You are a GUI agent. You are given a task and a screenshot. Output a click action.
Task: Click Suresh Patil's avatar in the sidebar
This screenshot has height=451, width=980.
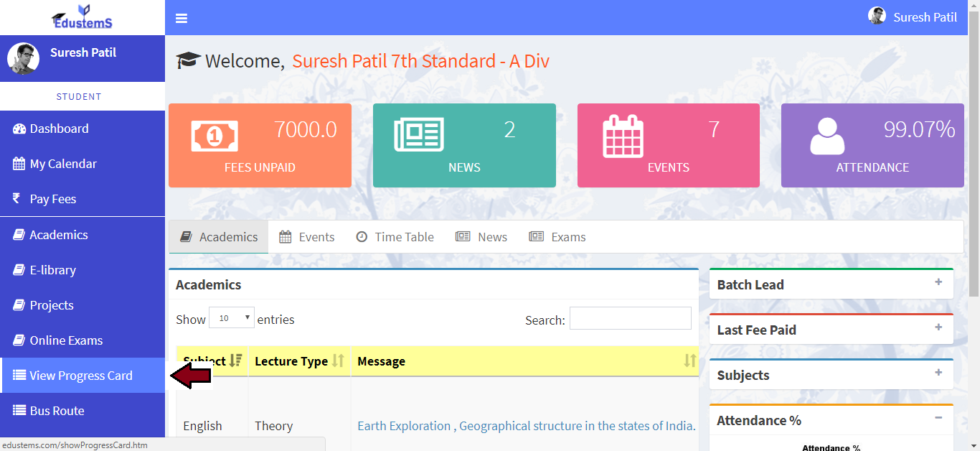click(x=23, y=58)
